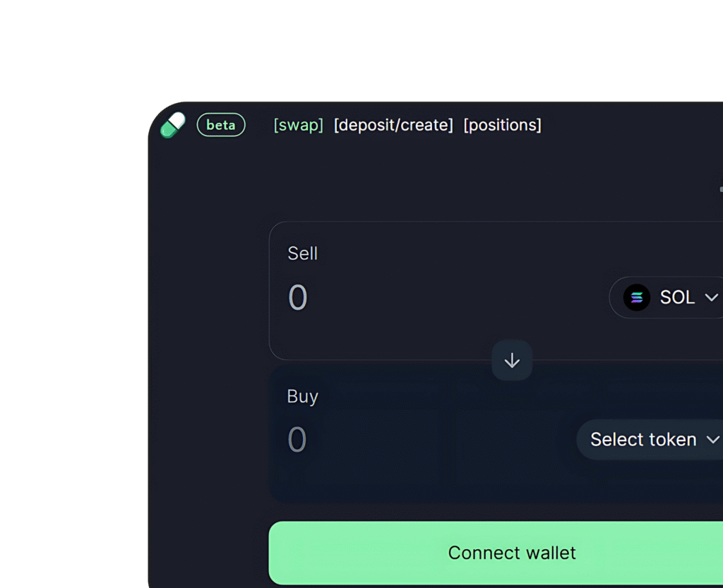
Task: Click the chevron beside Select token
Action: point(713,440)
